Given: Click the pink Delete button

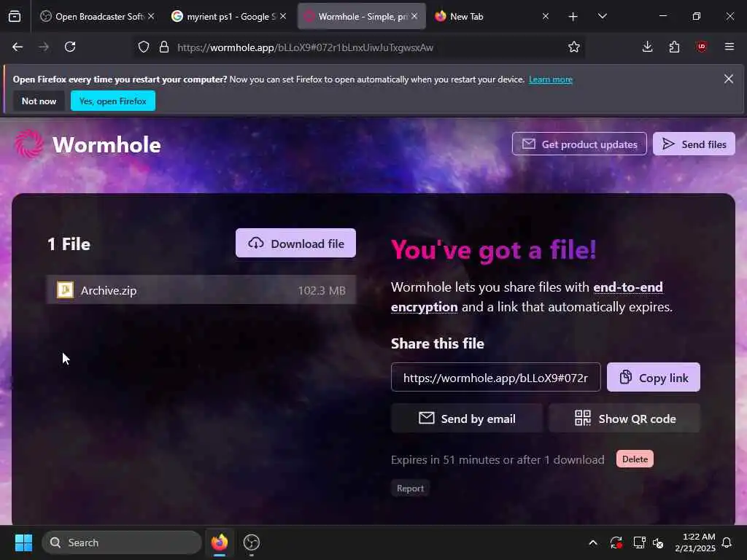Looking at the screenshot, I should (x=635, y=459).
